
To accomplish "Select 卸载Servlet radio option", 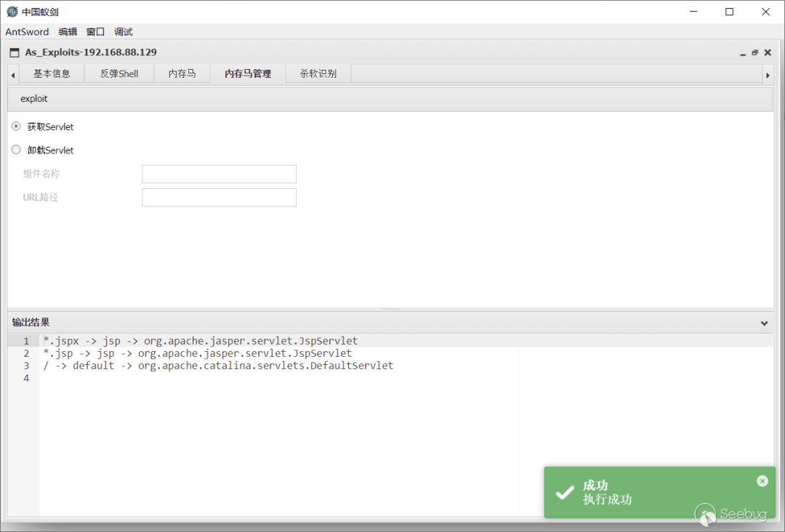I will point(16,150).
